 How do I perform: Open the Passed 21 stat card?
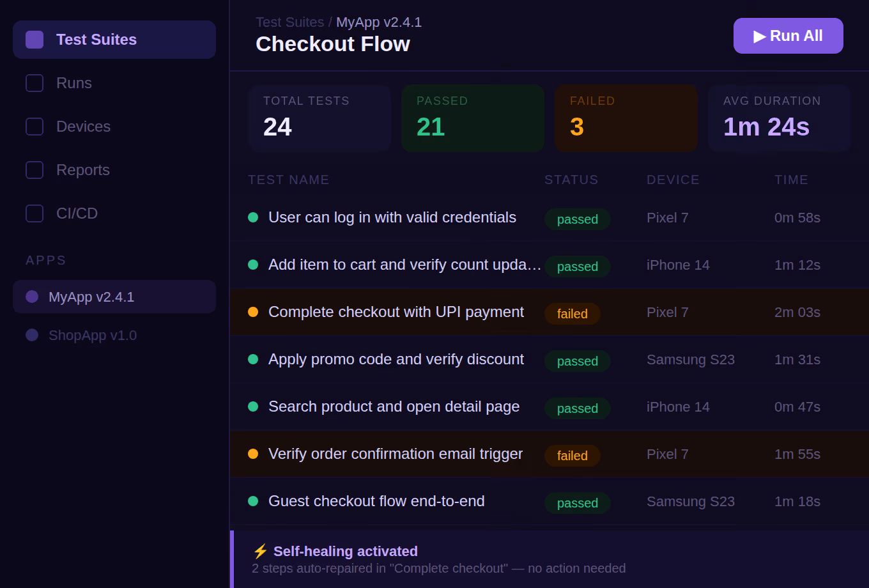coord(473,118)
